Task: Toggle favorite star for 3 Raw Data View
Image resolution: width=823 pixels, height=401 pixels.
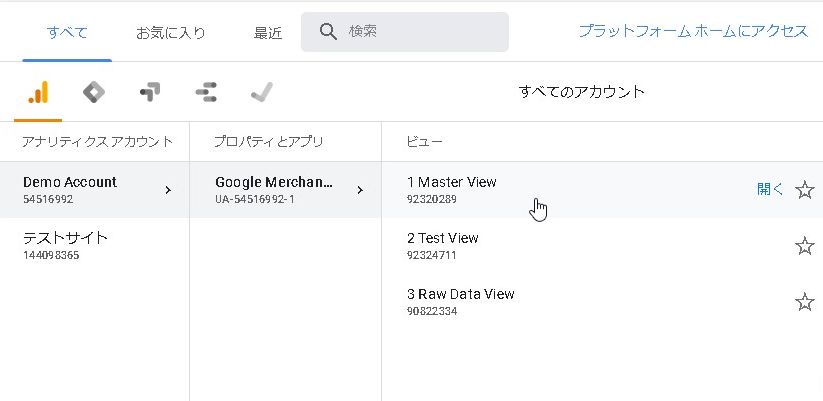Action: (804, 302)
